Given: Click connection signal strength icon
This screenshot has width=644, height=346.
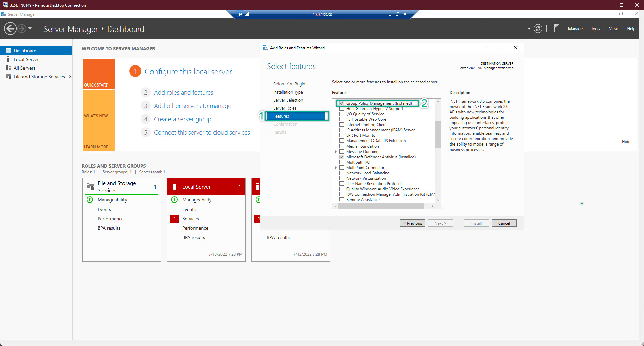Looking at the screenshot, I should pos(247,14).
